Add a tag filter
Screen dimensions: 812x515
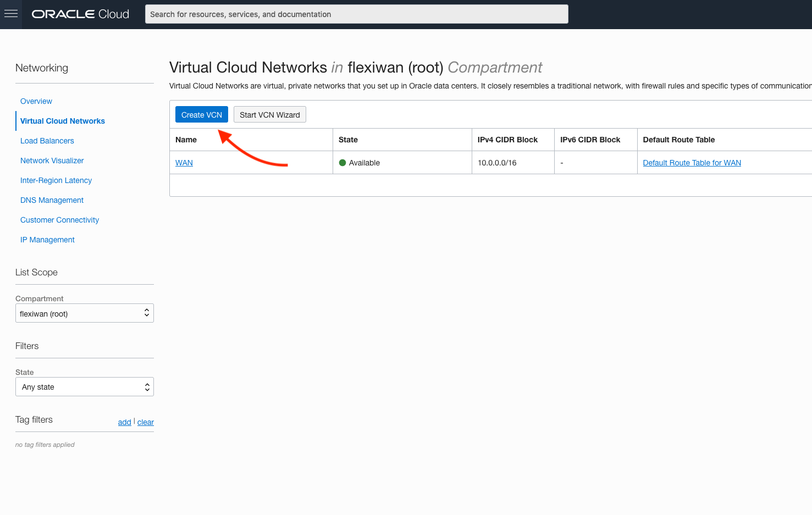[x=125, y=422]
